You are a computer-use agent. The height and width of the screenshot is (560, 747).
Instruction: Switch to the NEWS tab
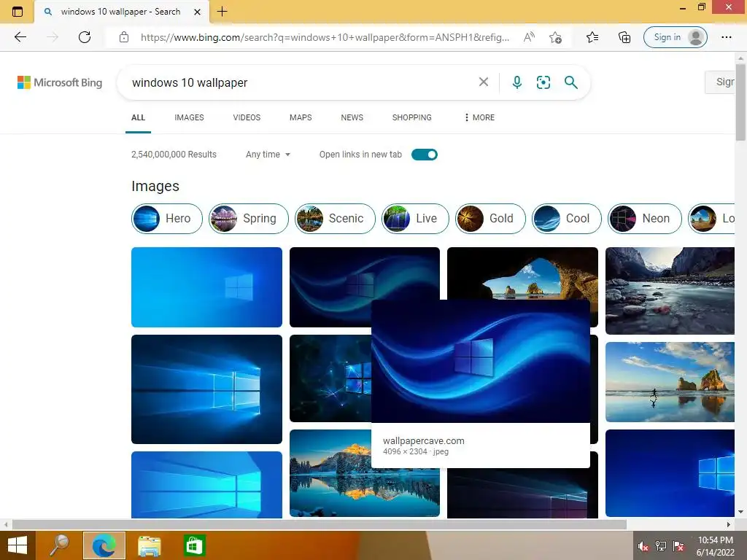[x=352, y=117]
